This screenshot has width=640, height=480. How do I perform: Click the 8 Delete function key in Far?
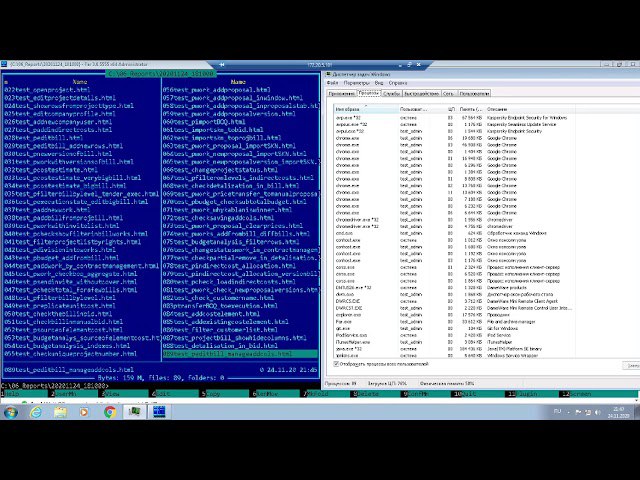coord(378,394)
